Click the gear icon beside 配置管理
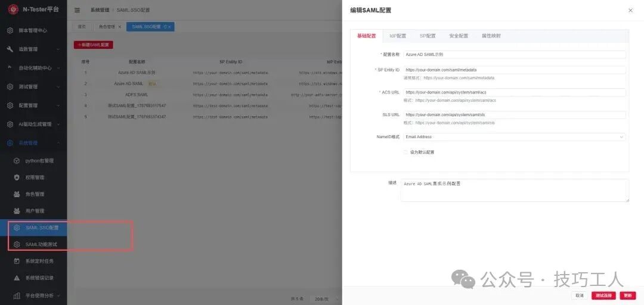Image resolution: width=644 pixels, height=305 pixels. (x=10, y=105)
